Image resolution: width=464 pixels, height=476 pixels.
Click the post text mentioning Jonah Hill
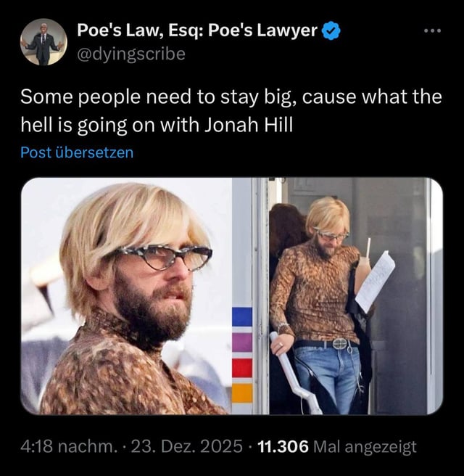(231, 111)
